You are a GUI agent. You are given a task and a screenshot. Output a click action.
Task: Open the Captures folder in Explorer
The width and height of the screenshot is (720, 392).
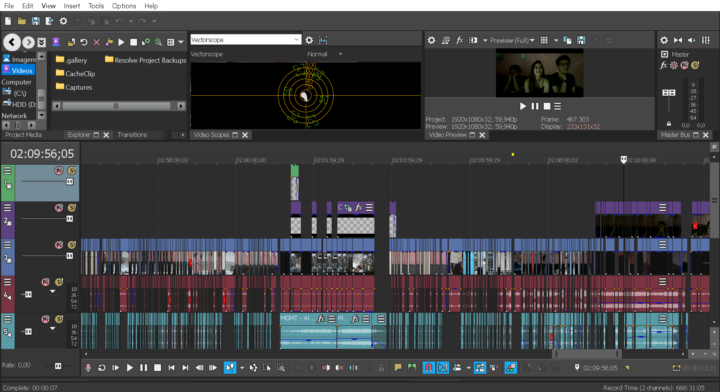point(74,87)
